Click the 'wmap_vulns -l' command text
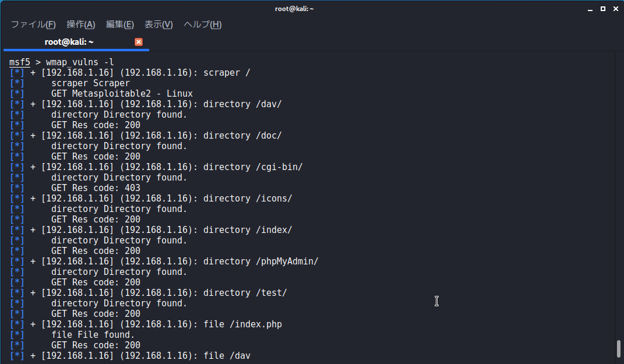The image size is (624, 364). (80, 62)
